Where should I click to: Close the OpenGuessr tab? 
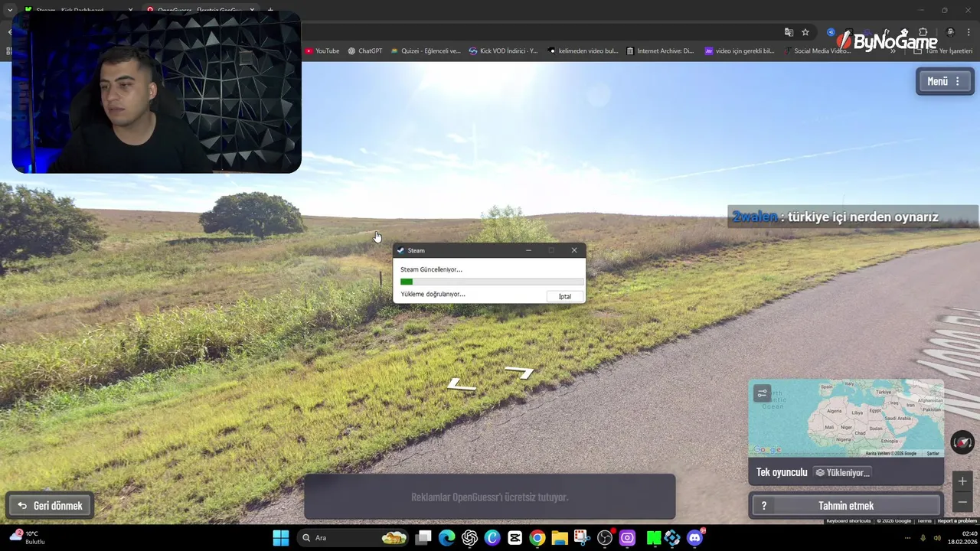click(x=252, y=10)
